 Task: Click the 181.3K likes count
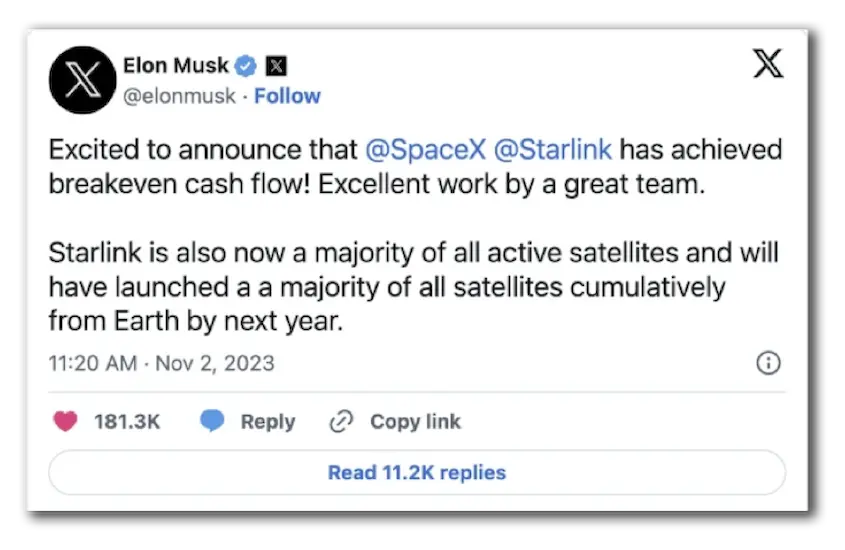pos(127,422)
